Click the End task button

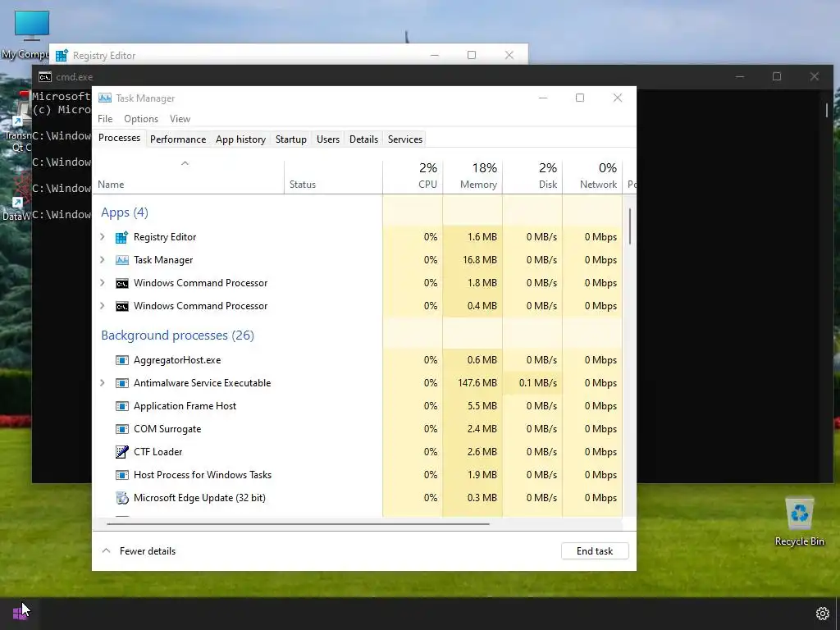(595, 551)
